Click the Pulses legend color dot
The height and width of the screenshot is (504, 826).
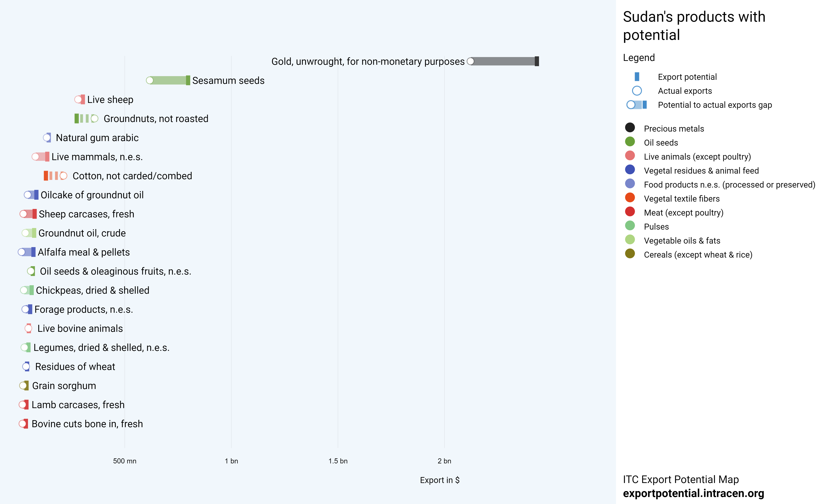(x=630, y=226)
